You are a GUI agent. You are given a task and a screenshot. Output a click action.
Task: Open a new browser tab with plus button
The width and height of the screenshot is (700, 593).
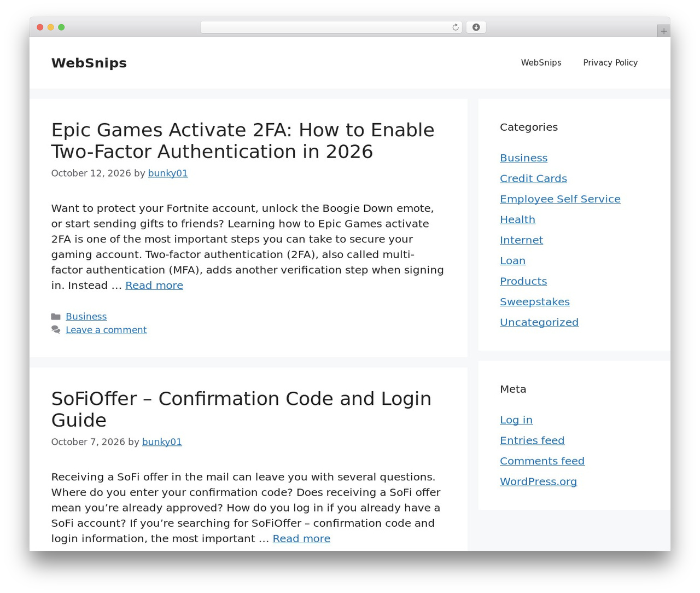click(663, 31)
